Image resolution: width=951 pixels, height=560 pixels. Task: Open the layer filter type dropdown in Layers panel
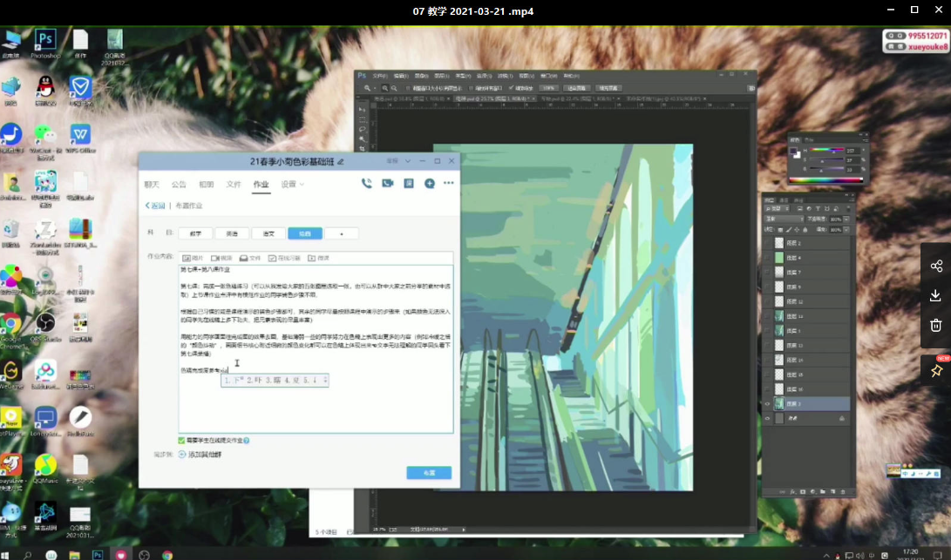777,208
